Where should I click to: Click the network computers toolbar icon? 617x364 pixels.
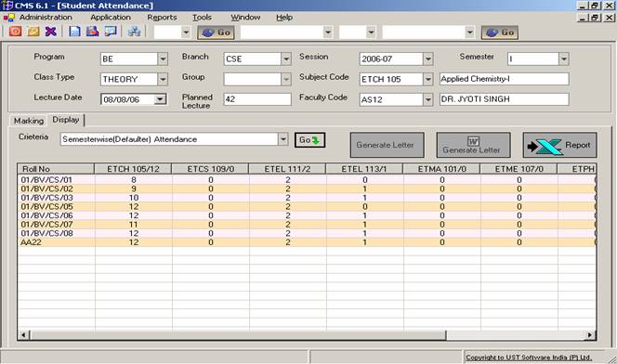134,32
